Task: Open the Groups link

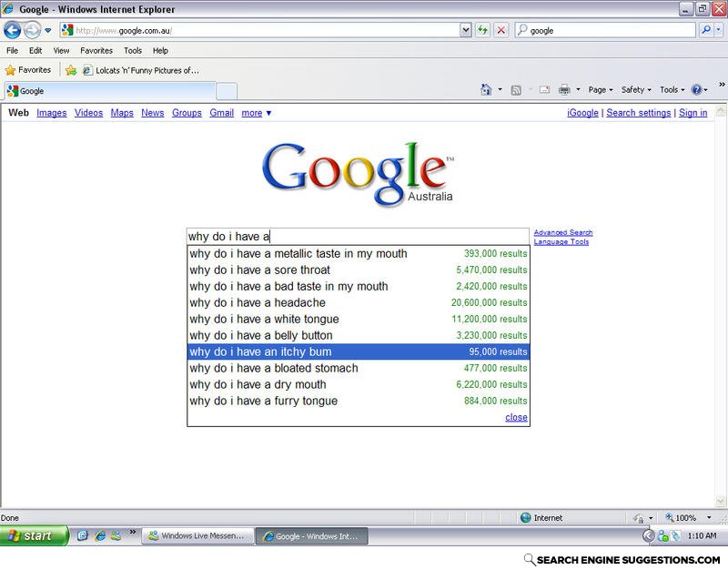Action: click(187, 113)
